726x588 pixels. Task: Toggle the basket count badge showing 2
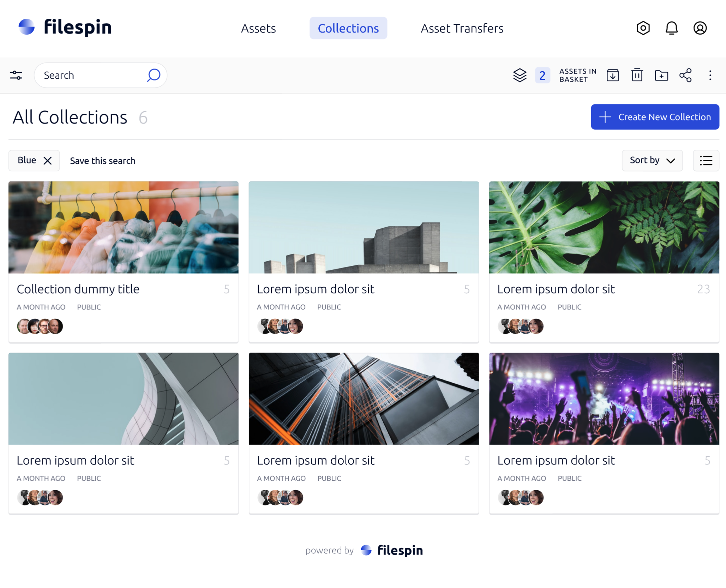point(542,75)
